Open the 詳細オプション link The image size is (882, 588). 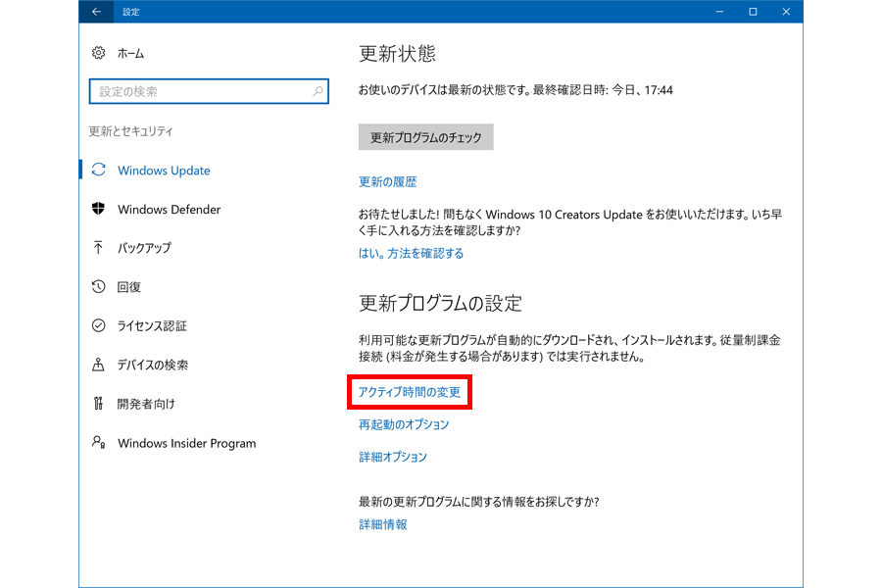393,457
